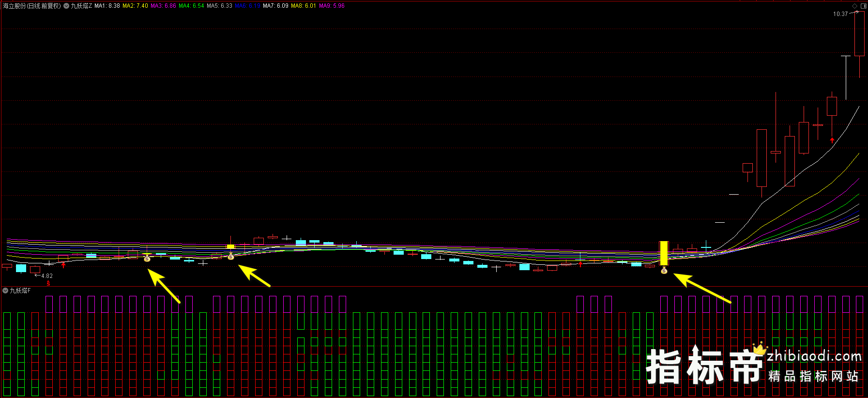Select the 九妖塔Z indicator name
The width and height of the screenshot is (868, 398).
coord(81,6)
